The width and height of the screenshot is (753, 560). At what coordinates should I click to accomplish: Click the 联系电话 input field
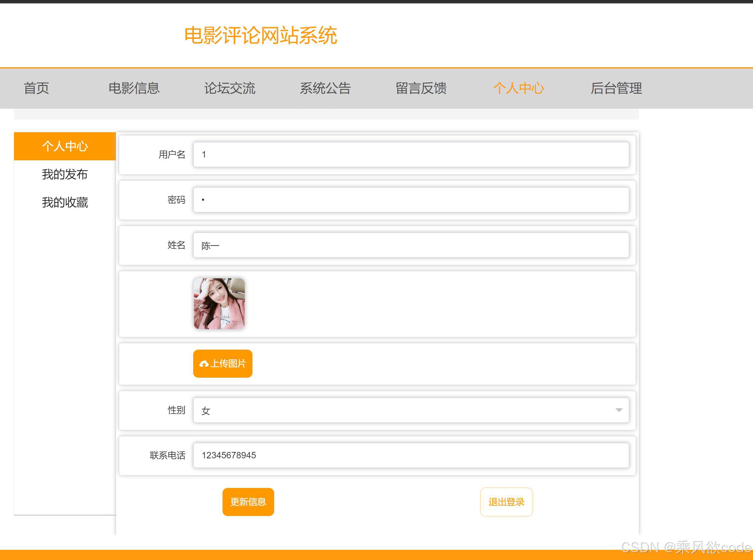pyautogui.click(x=411, y=455)
